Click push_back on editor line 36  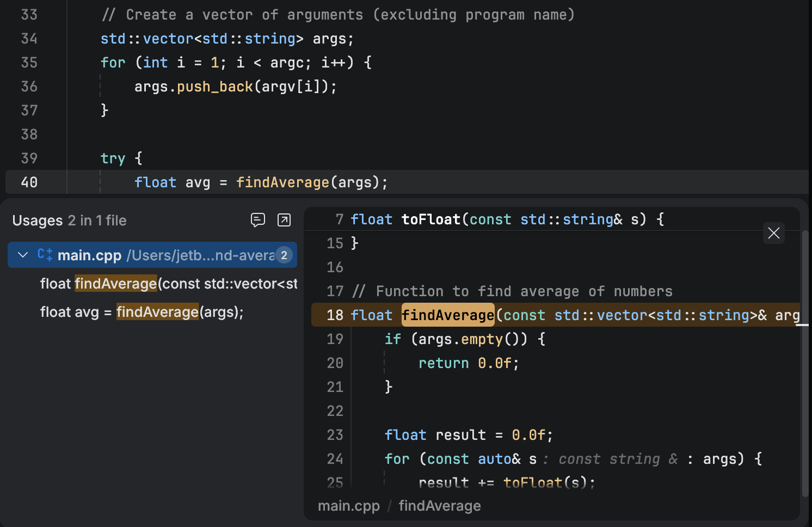(x=215, y=87)
